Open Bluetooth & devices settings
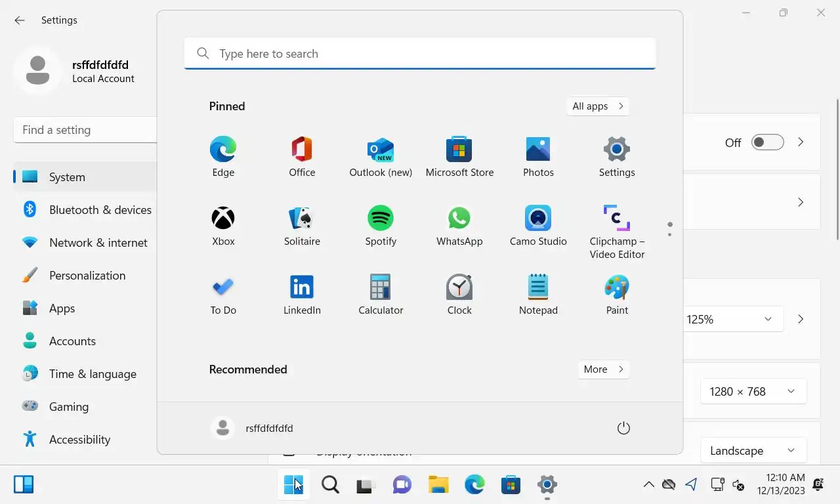 (x=85, y=210)
